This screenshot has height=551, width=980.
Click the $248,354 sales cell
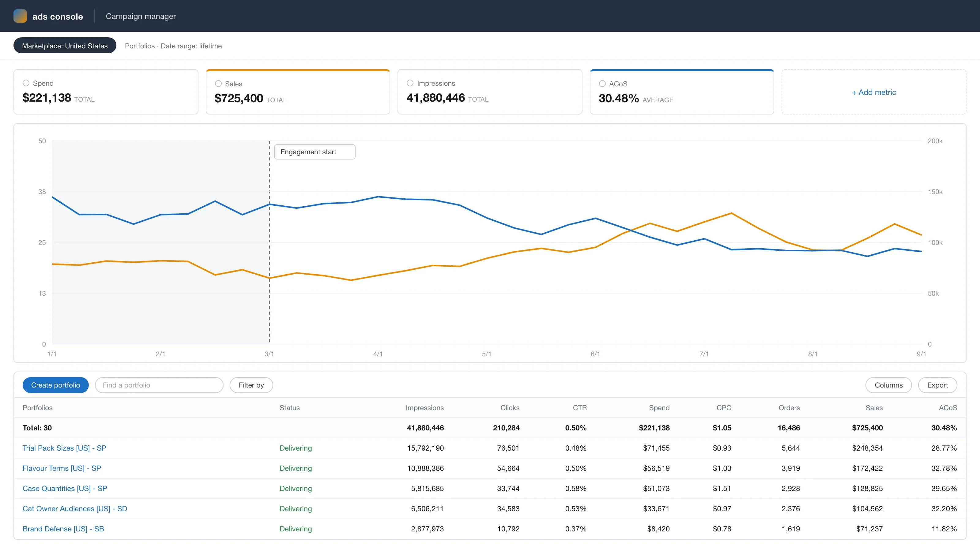point(867,448)
